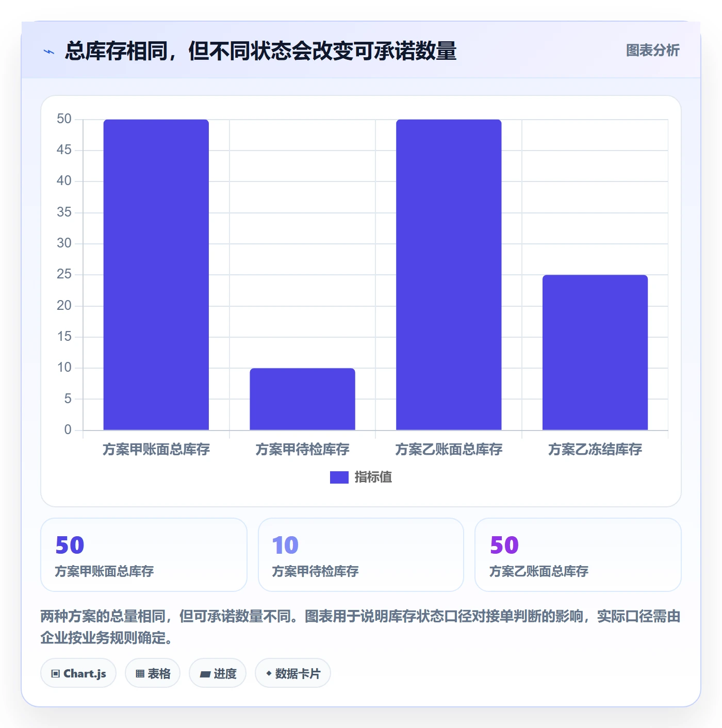Click the x-axis label 方案乙冻结库存
Viewport: 722px width, 728px height.
(595, 450)
